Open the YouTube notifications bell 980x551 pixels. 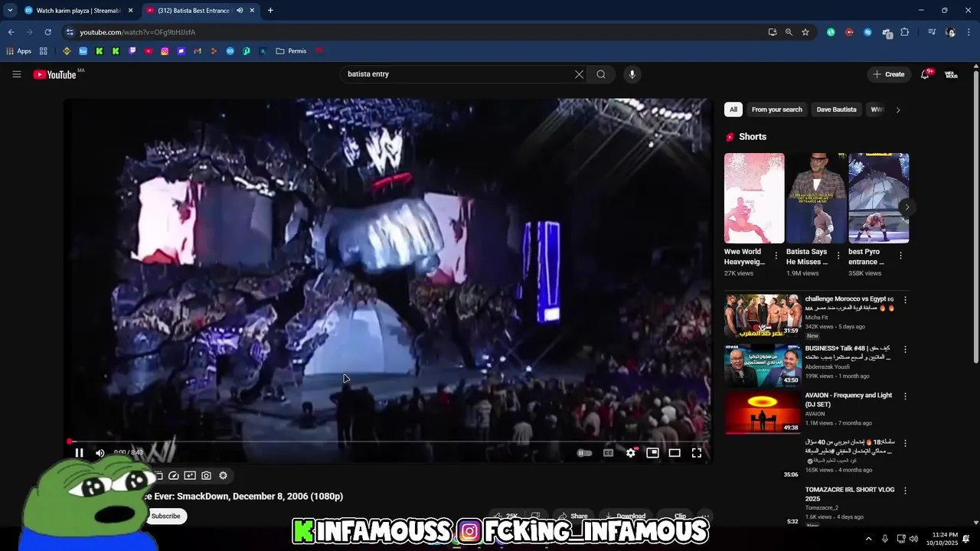click(x=926, y=74)
